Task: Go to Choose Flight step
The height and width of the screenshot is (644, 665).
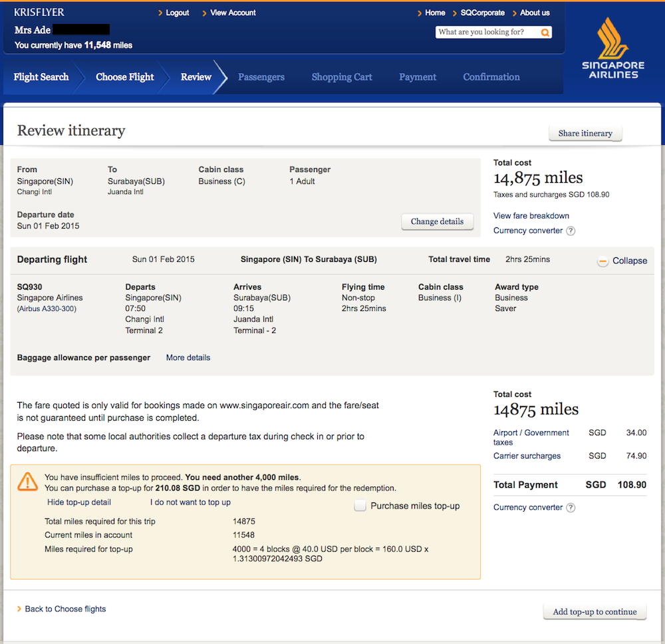Action: tap(125, 76)
